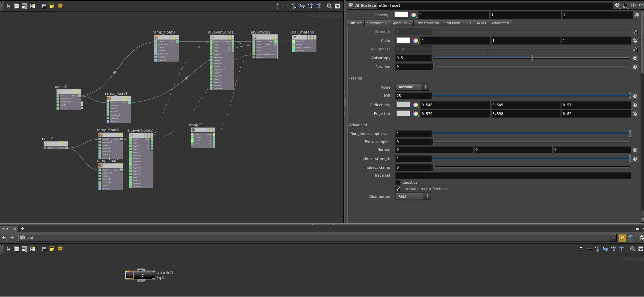
Task: Click the Reflectivity color swatch
Action: pyautogui.click(x=403, y=105)
